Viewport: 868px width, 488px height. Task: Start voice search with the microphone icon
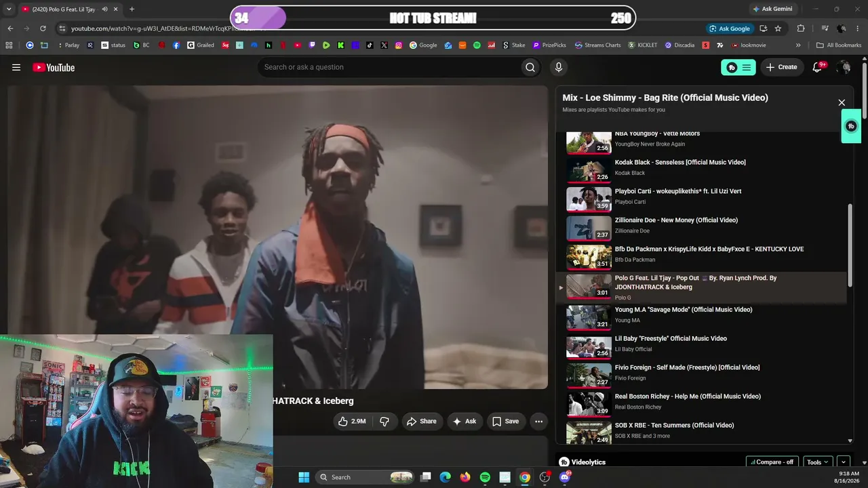pos(558,67)
